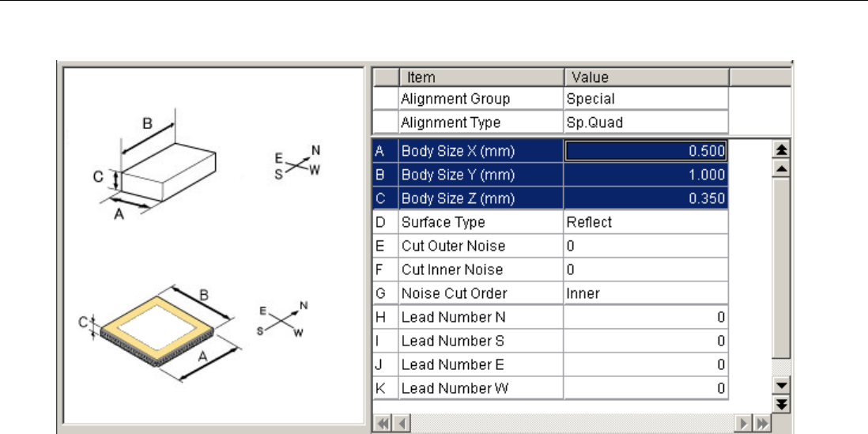Click scroll-to-top double arrow button

(x=781, y=150)
